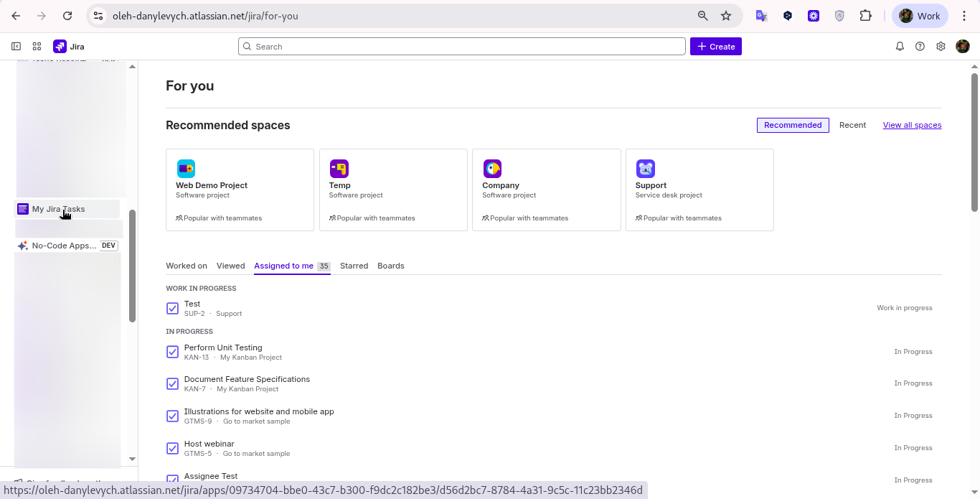Viewport: 980px width, 499px height.
Task: Switch to the Viewed tab
Action: [x=230, y=266]
